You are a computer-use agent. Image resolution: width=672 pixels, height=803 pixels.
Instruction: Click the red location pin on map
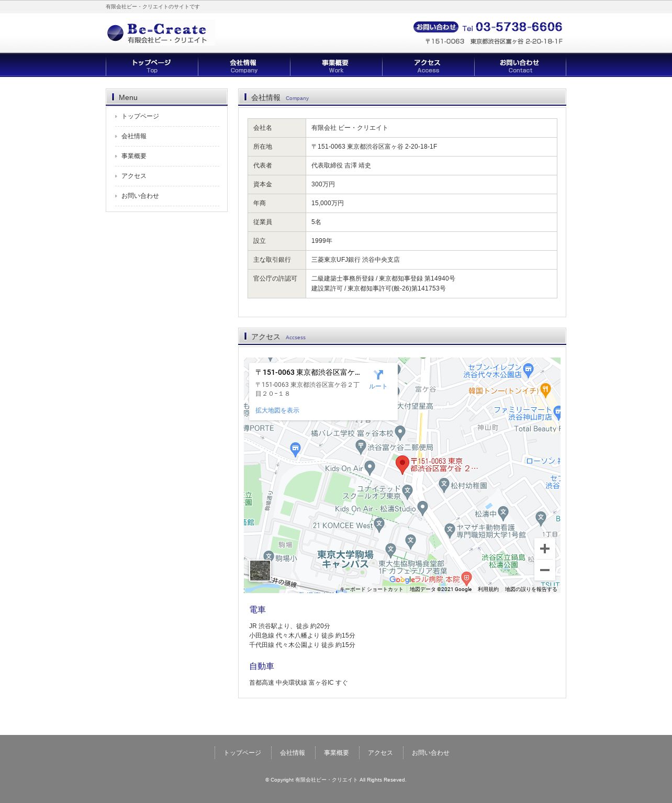pos(402,464)
